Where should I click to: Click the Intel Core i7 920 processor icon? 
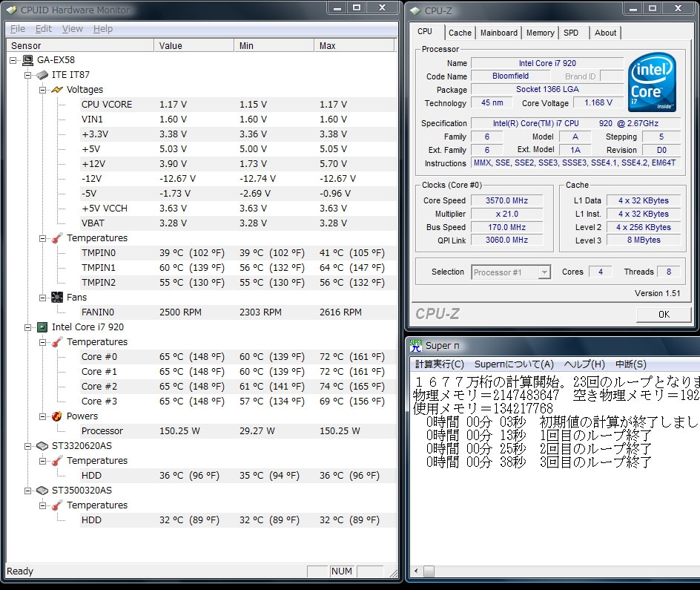point(42,327)
